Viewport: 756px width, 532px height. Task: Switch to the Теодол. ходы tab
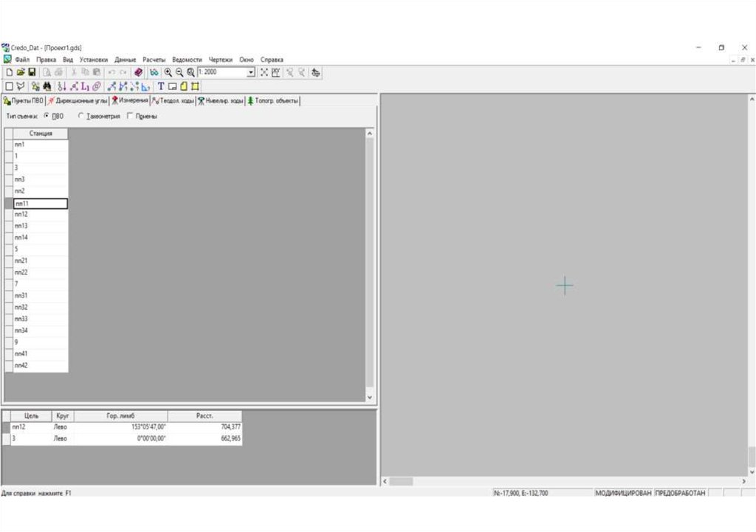click(173, 101)
